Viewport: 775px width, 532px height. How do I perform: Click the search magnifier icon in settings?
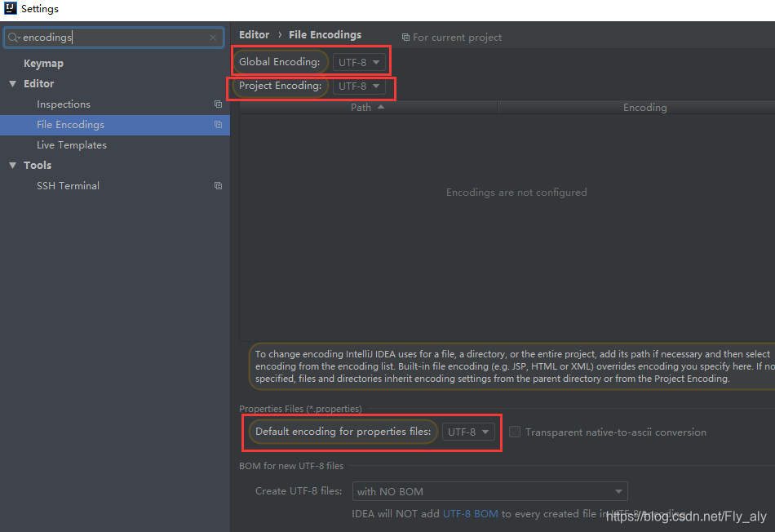click(x=13, y=38)
